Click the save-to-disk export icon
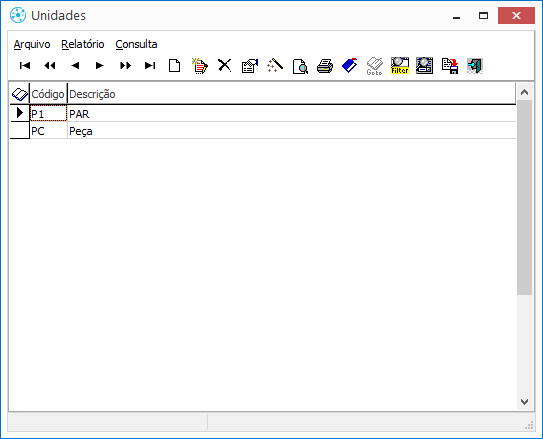543x439 pixels. pyautogui.click(x=449, y=66)
